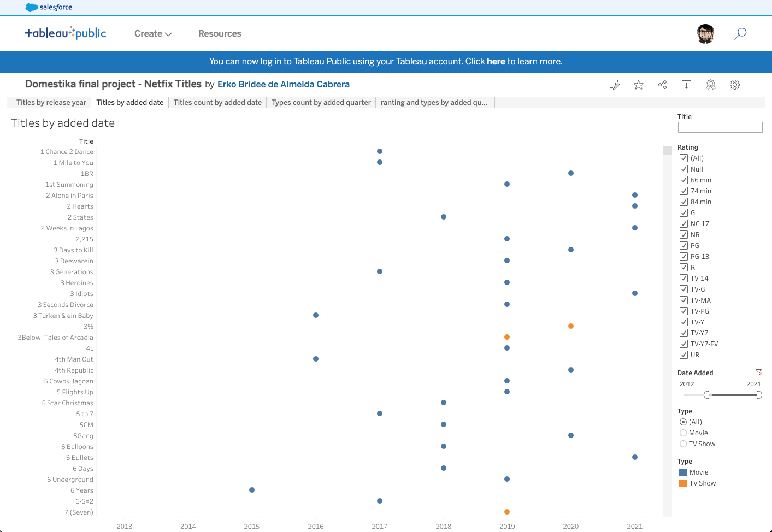Select the Movie radio button
772x532 pixels.
[x=683, y=433]
